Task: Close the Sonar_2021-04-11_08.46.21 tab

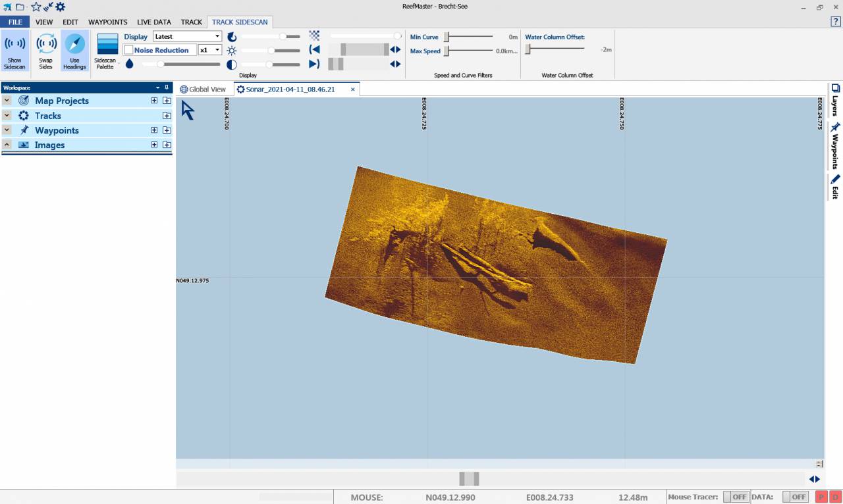Action: coord(353,89)
